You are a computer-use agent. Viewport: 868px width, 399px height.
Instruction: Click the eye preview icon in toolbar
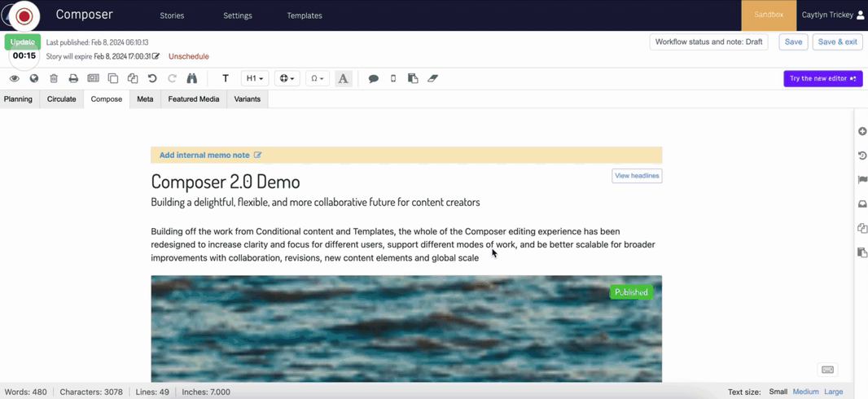[x=15, y=79]
